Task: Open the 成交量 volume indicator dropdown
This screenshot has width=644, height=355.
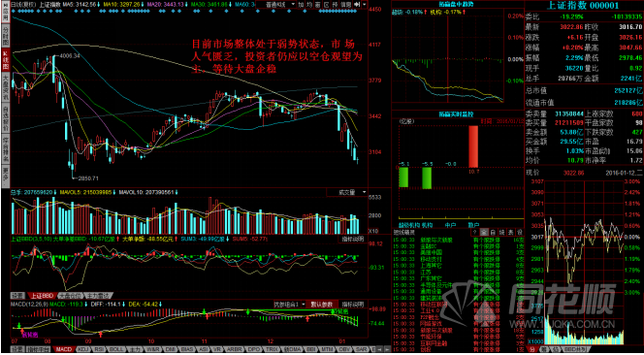Action: pyautogui.click(x=346, y=192)
